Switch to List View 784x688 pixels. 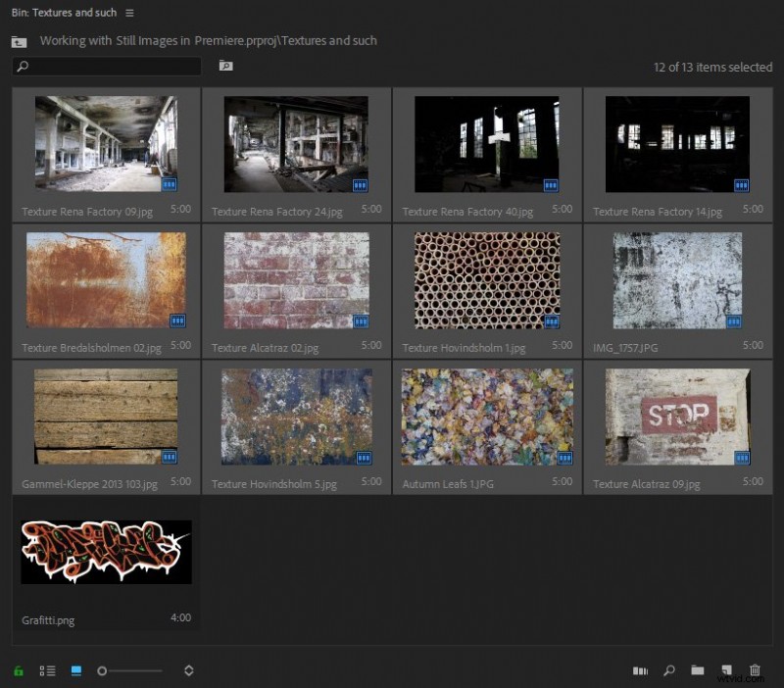tap(47, 671)
